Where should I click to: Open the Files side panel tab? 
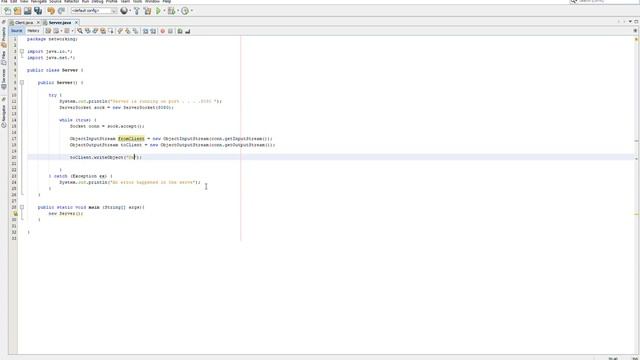tap(4, 58)
